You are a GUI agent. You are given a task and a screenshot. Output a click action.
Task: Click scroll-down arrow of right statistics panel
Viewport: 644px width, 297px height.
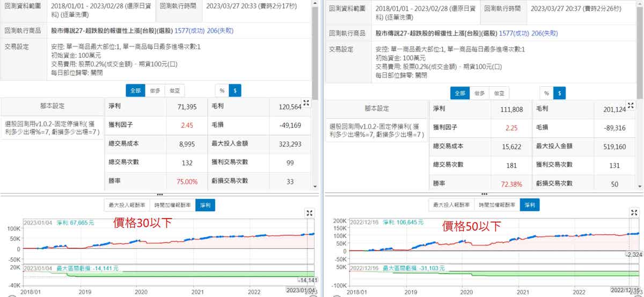click(640, 188)
